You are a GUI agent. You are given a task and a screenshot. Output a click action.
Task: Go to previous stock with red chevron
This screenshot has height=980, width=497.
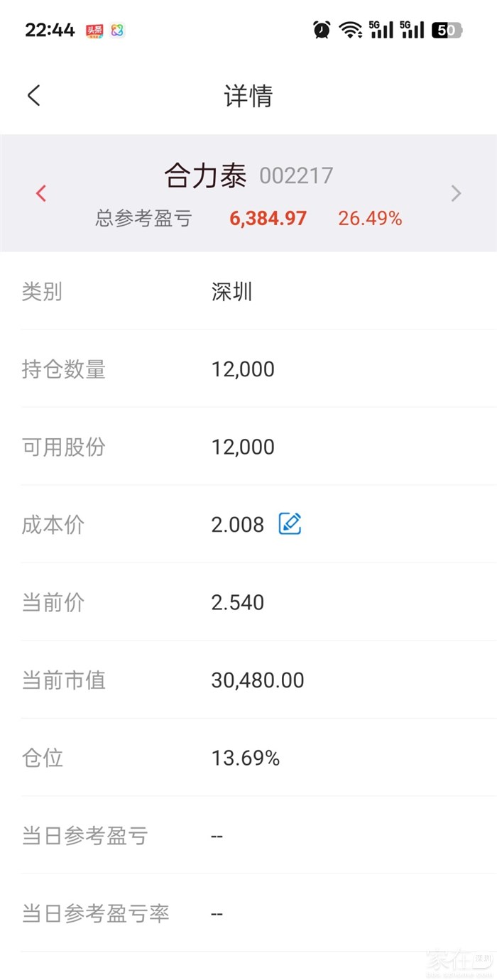(x=41, y=193)
